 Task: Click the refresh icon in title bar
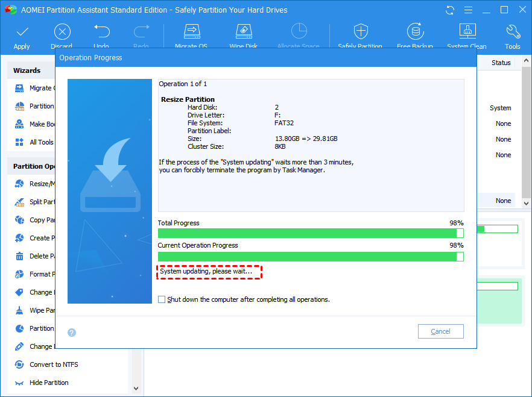click(450, 10)
